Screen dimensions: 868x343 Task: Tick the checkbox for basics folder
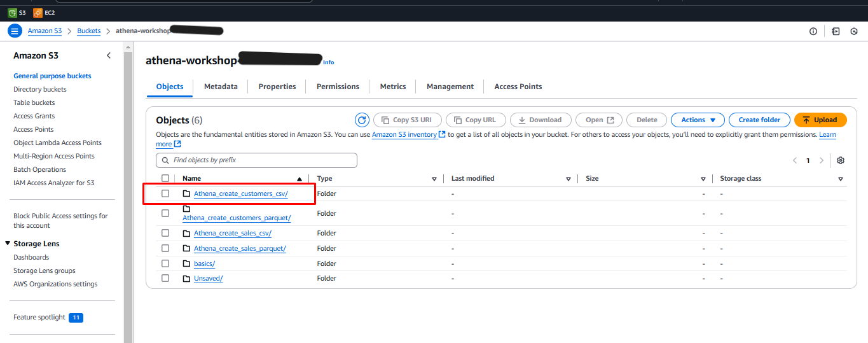pyautogui.click(x=165, y=263)
